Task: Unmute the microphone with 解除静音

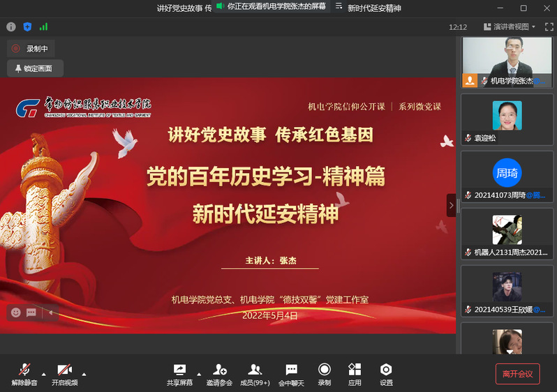Action: coord(24,374)
